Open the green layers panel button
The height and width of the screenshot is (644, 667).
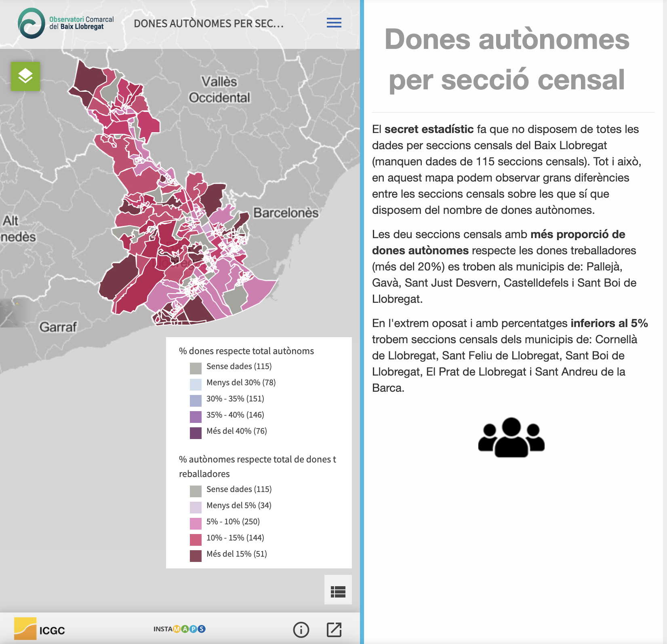[25, 76]
